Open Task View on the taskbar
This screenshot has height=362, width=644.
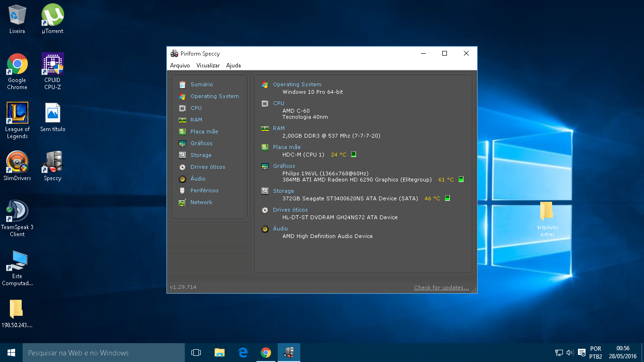click(x=196, y=353)
